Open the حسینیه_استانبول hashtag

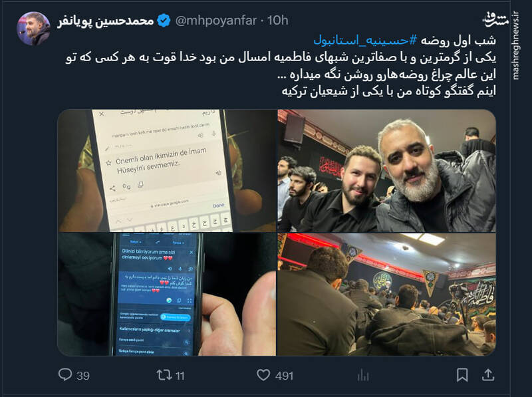click(x=365, y=41)
